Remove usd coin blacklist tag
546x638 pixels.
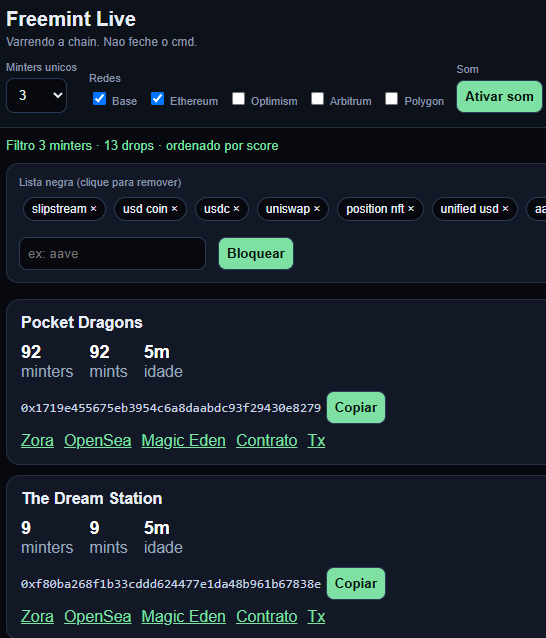(150, 209)
